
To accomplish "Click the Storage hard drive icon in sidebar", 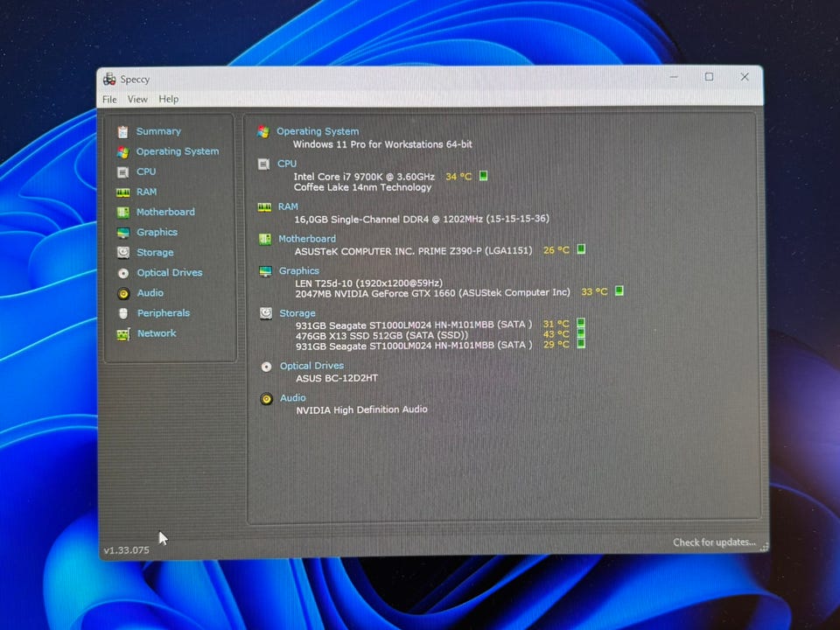I will pyautogui.click(x=123, y=252).
